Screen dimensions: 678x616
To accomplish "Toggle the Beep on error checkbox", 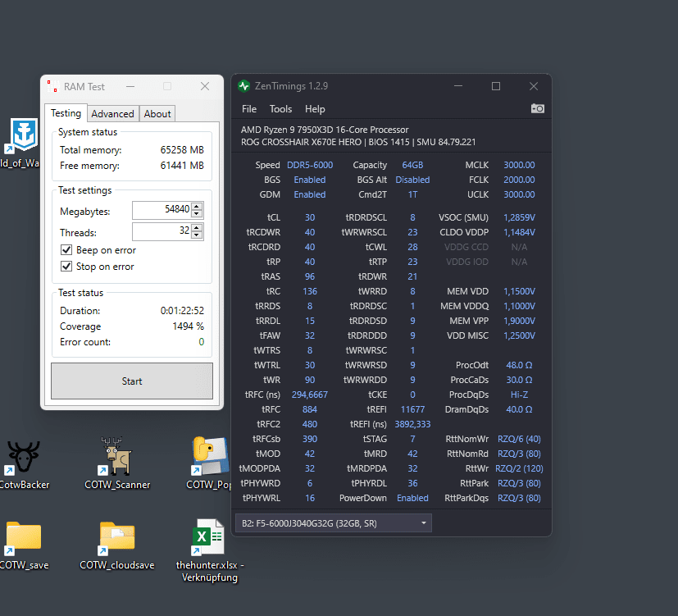I will point(66,250).
